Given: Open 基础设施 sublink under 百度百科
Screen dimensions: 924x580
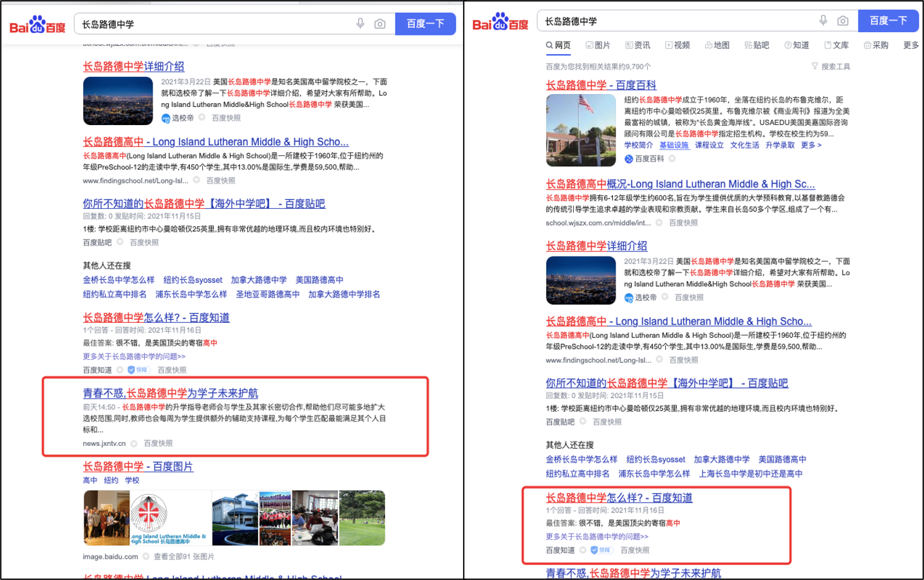Looking at the screenshot, I should (674, 146).
